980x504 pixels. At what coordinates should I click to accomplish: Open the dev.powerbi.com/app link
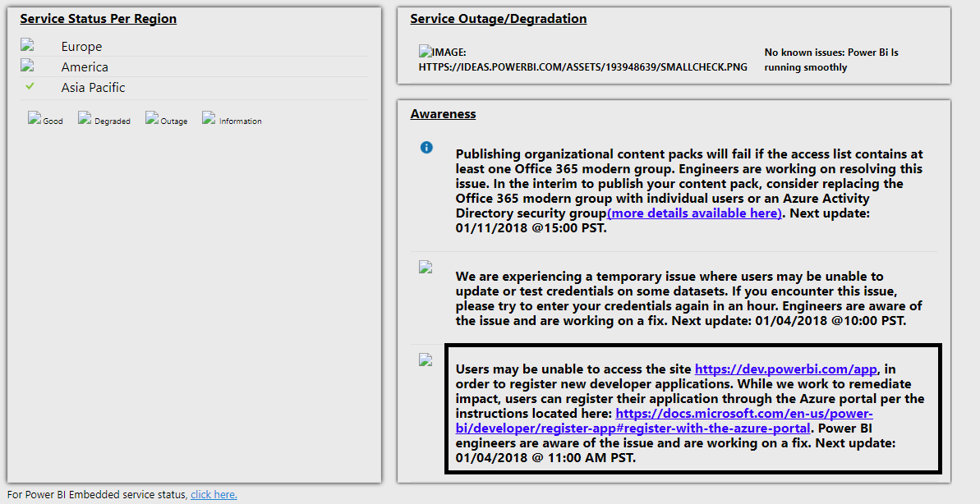click(x=785, y=369)
